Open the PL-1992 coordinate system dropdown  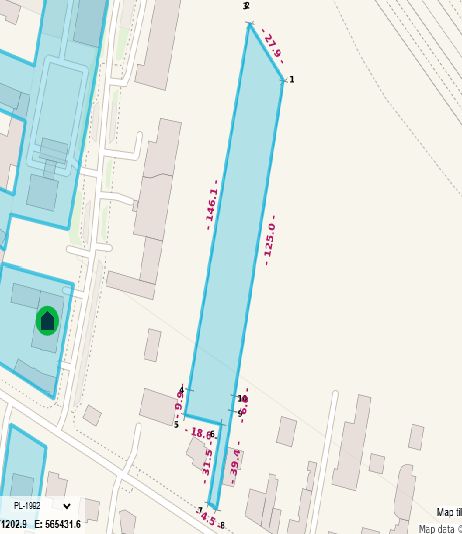(40, 506)
